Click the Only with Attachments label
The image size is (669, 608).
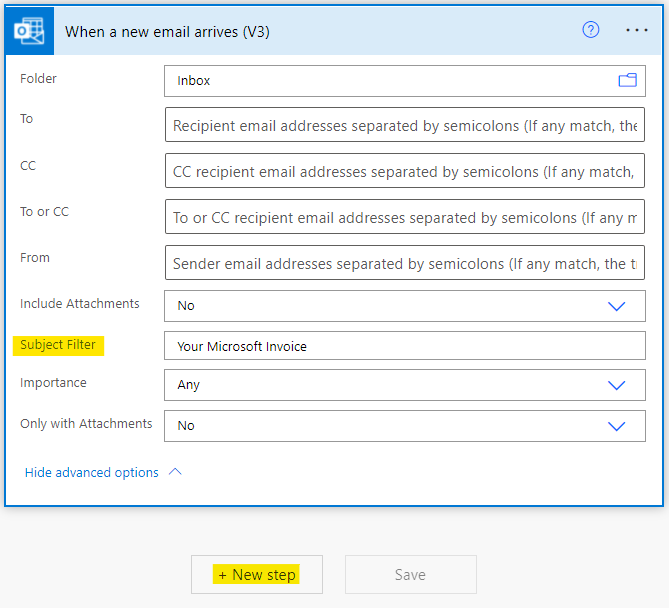(86, 424)
